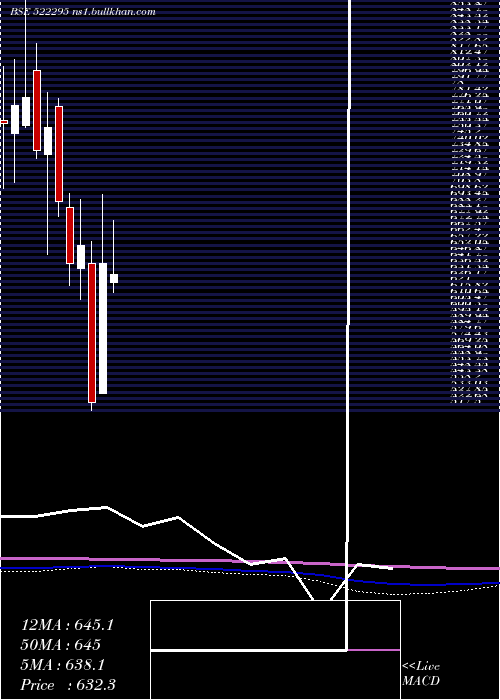Select the tallest white candlestick body
The height and width of the screenshot is (700, 500).
(x=103, y=328)
